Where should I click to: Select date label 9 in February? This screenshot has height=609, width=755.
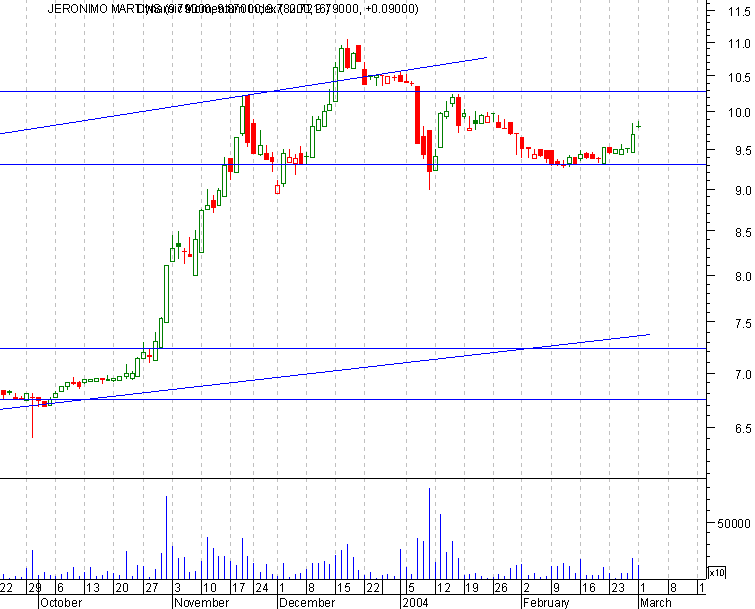coord(556,588)
